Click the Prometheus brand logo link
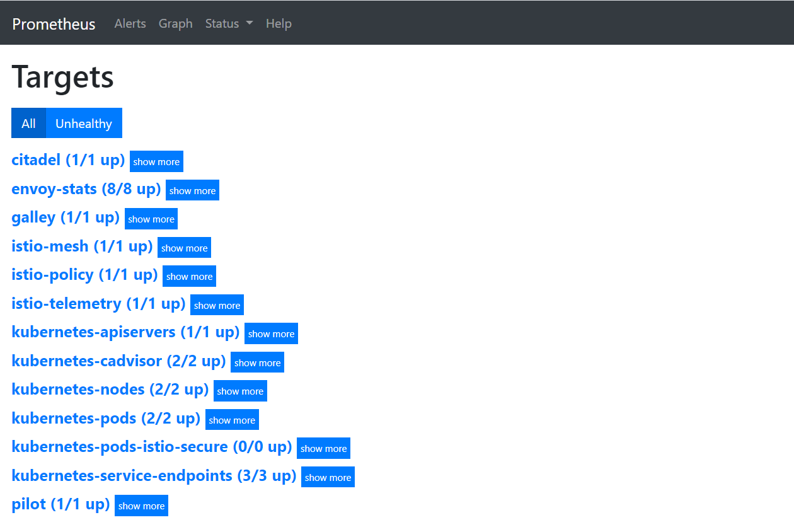 [x=54, y=24]
